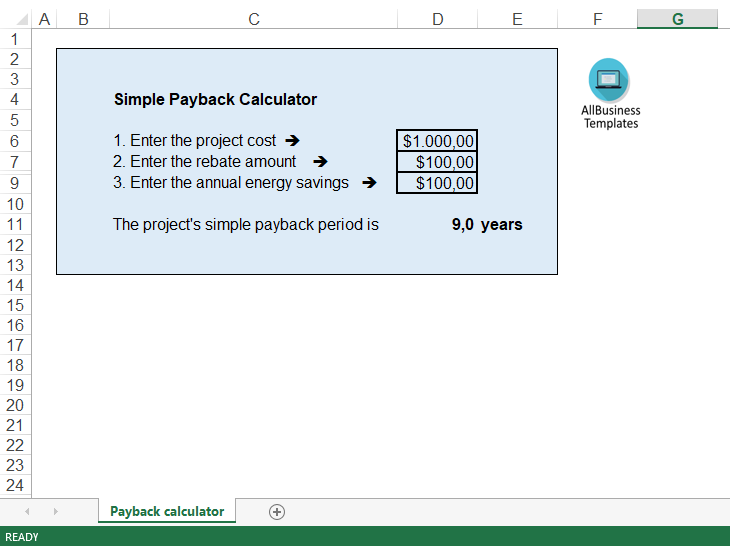Select column G header

[x=677, y=19]
